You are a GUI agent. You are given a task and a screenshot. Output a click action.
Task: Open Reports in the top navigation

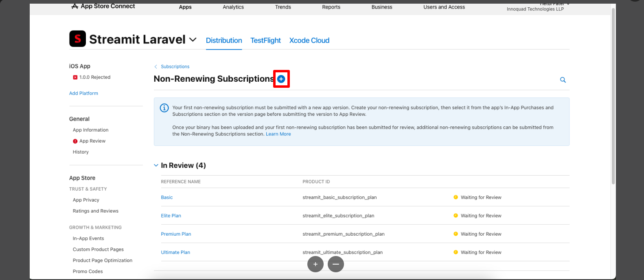click(331, 7)
